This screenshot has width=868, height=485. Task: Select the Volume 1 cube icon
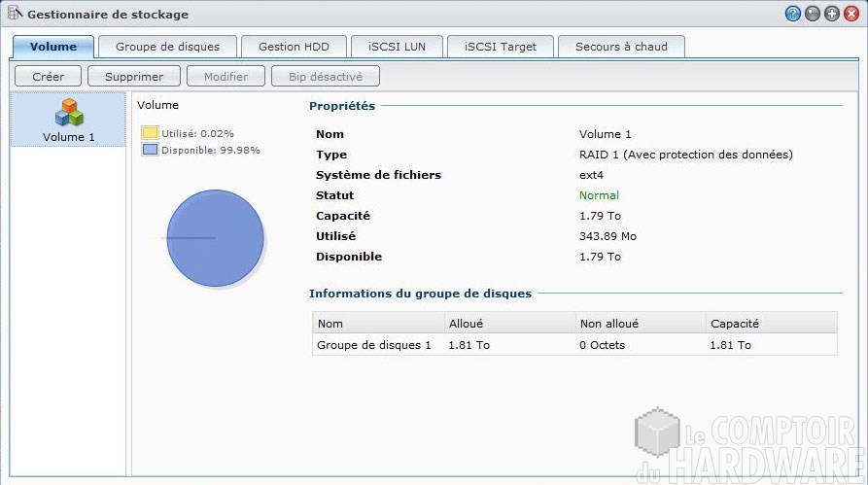[x=69, y=113]
